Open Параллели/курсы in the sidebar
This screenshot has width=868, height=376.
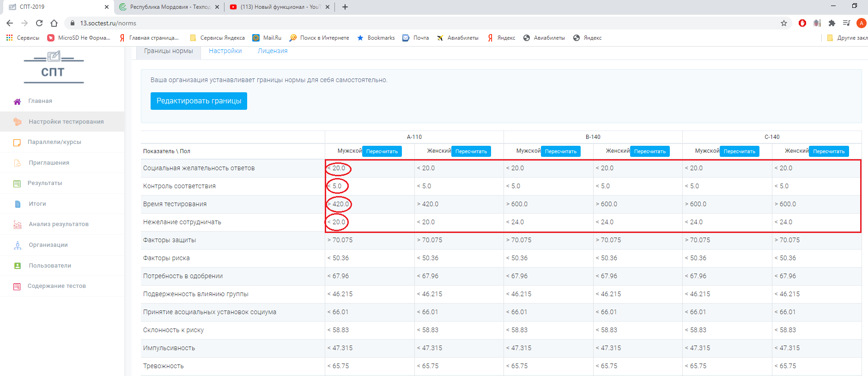click(62, 142)
